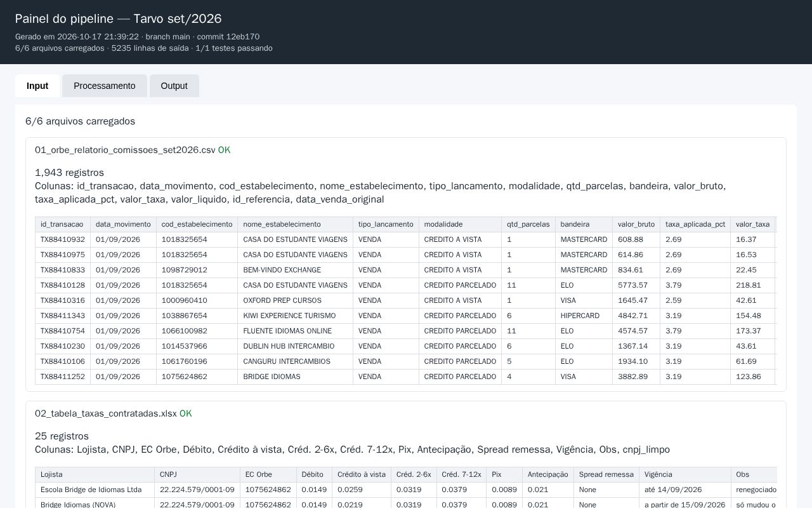Click file name 02_tabela_taxas_contratadas.xlsx
Image resolution: width=812 pixels, height=508 pixels.
pyautogui.click(x=106, y=414)
